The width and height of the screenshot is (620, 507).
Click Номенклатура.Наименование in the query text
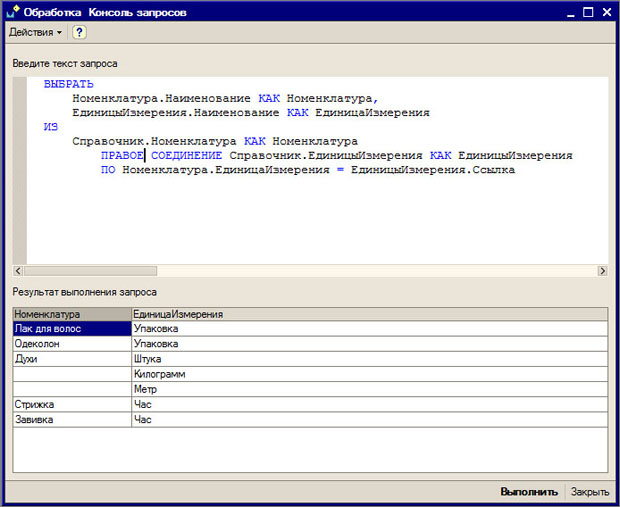(161, 98)
